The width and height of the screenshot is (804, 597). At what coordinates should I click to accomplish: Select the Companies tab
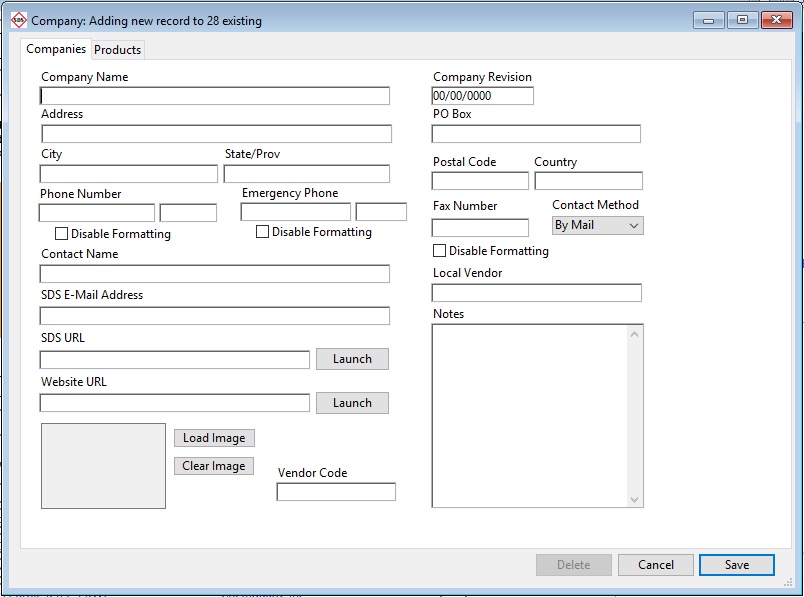point(56,49)
